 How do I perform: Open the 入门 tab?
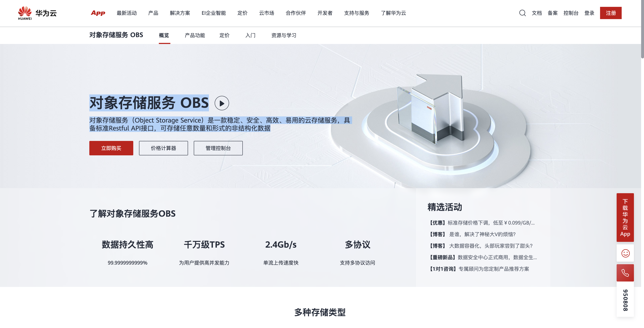tap(250, 35)
